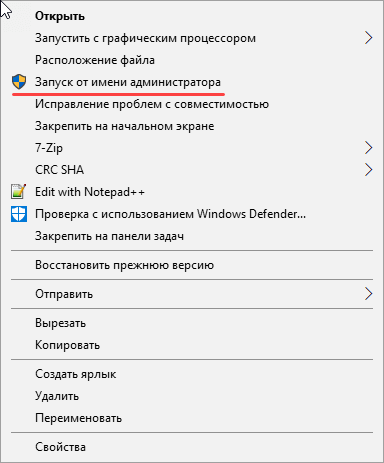Expand the graphics processor submenu arrow
The width and height of the screenshot is (384, 463).
[x=368, y=38]
